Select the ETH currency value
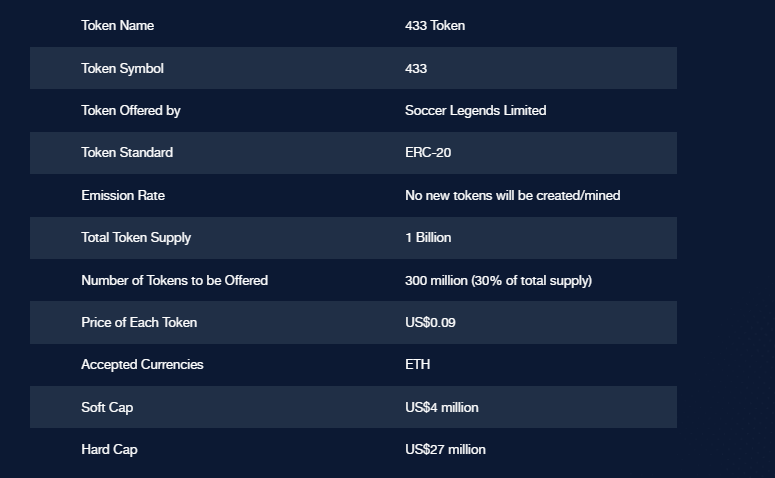This screenshot has width=775, height=478. [x=418, y=365]
